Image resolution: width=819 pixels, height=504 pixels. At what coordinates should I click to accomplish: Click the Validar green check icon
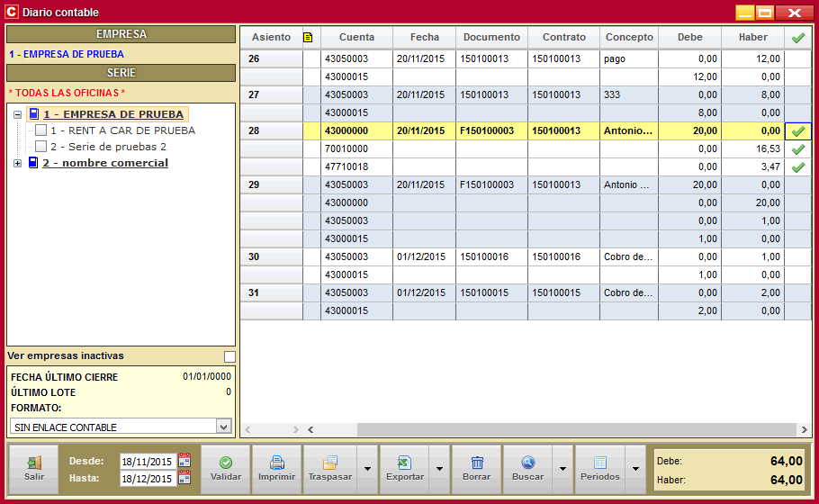click(225, 463)
